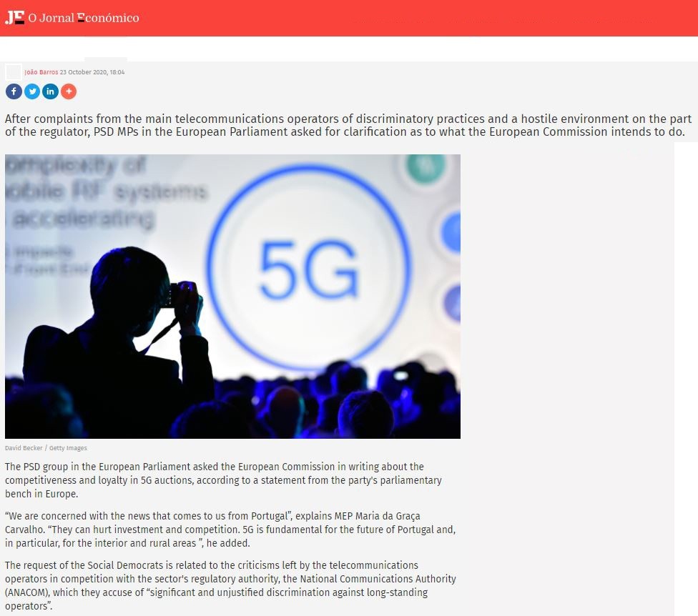Open more sharing options plus icon

(69, 91)
